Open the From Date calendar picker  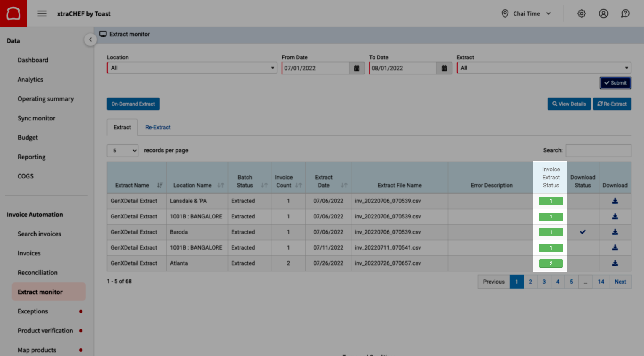tap(357, 68)
